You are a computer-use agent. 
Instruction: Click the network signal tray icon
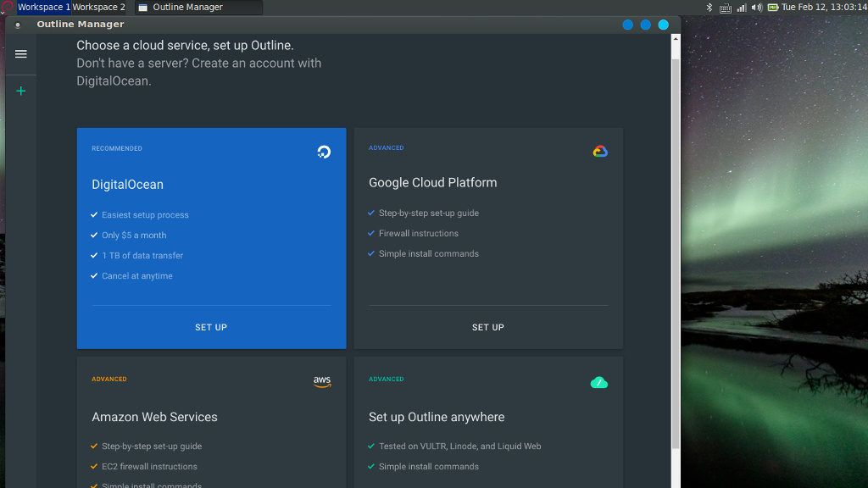pos(741,7)
